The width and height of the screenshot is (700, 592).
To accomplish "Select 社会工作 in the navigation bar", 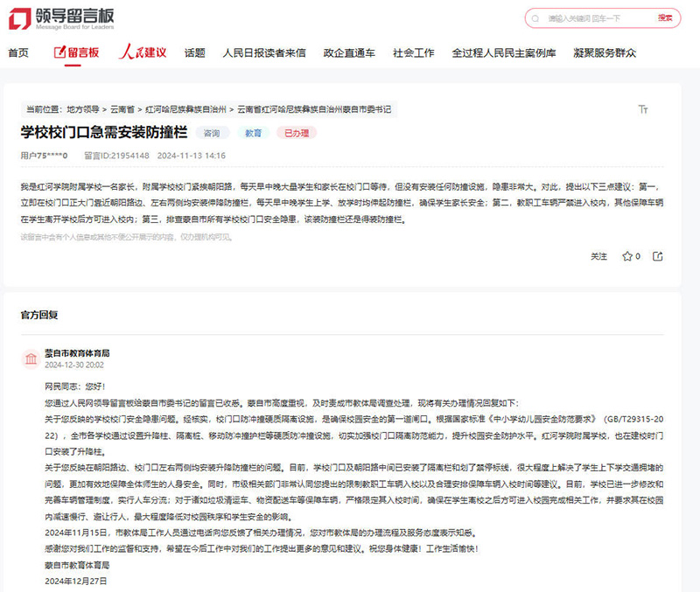I will pyautogui.click(x=412, y=52).
